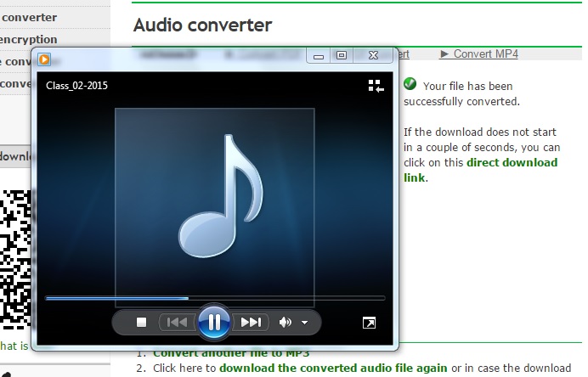Mute the player's speaker volume
The width and height of the screenshot is (588, 377).
tap(285, 323)
